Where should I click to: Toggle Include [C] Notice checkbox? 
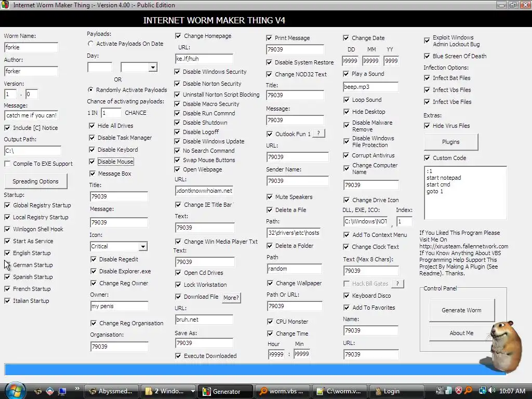pos(7,128)
